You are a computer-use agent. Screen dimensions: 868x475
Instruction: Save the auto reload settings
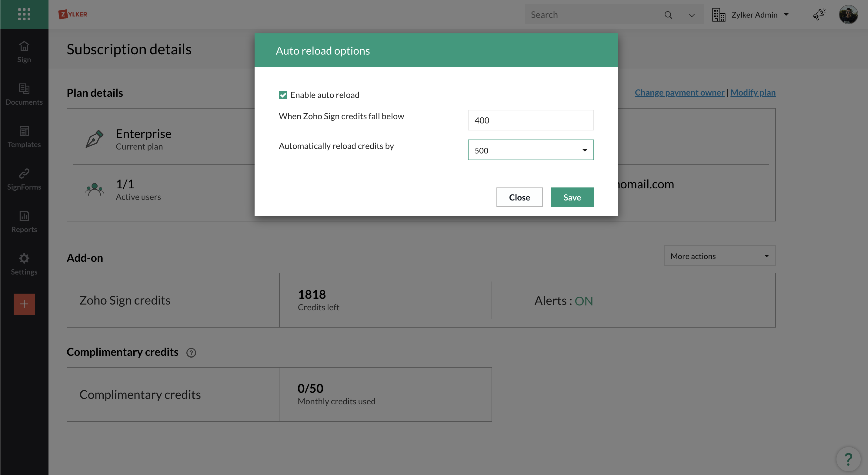(x=572, y=197)
